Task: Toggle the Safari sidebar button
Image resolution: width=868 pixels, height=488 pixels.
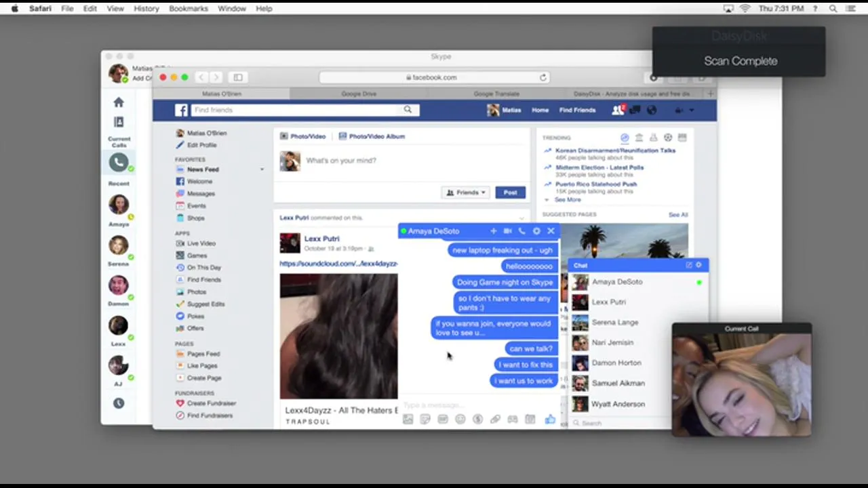Action: pyautogui.click(x=237, y=77)
